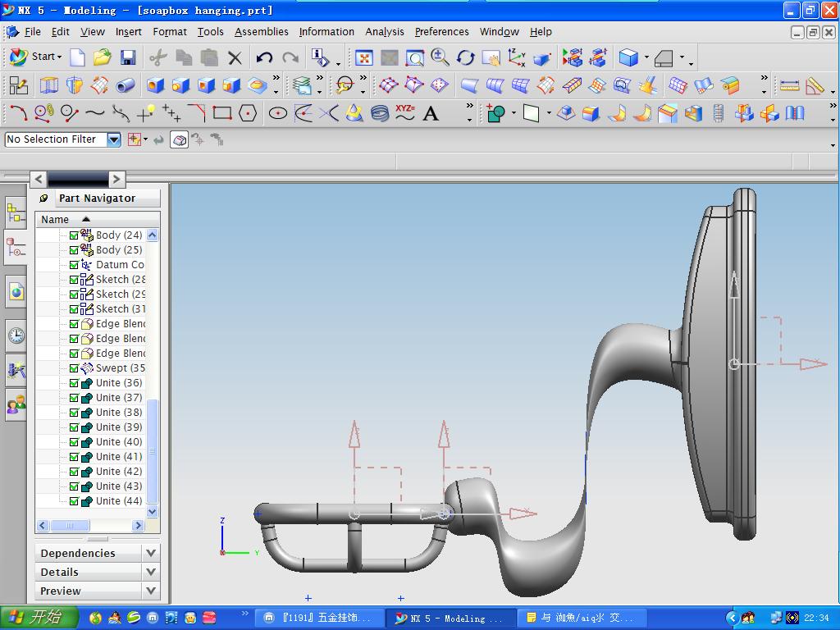Click the resource bar right arrow button
The height and width of the screenshot is (630, 840).
(x=116, y=179)
